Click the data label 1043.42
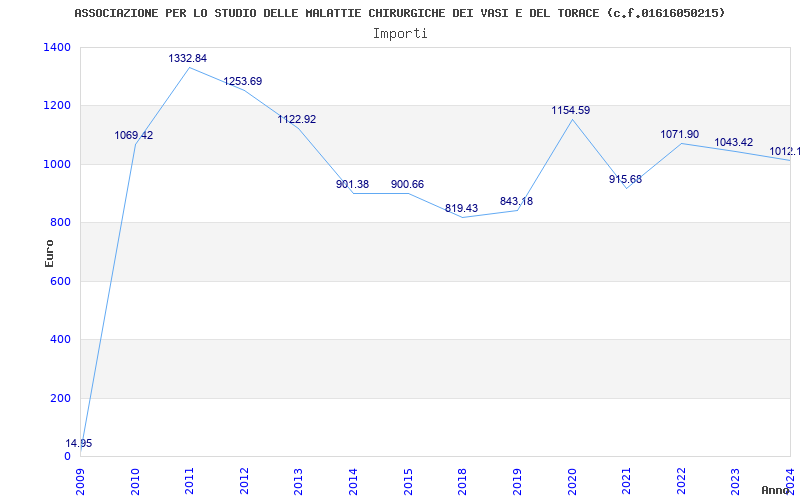Image resolution: width=800 pixels, height=500 pixels. (x=734, y=142)
